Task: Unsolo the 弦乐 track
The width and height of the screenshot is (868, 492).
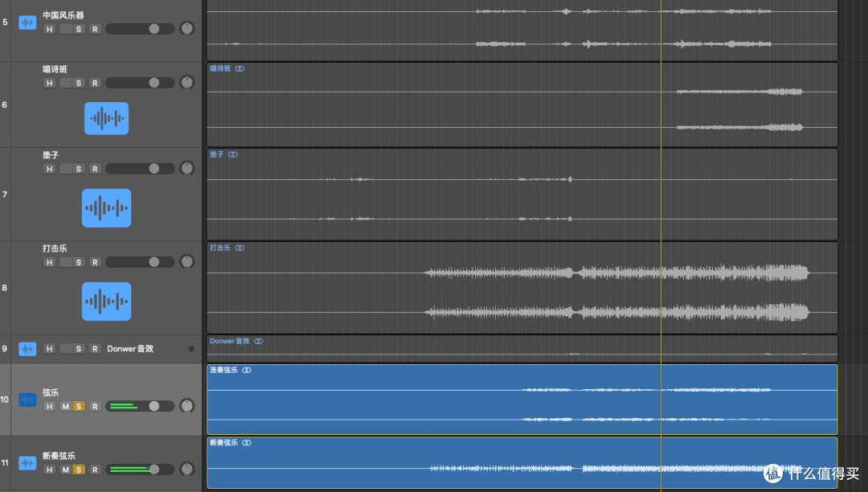Action: 79,406
